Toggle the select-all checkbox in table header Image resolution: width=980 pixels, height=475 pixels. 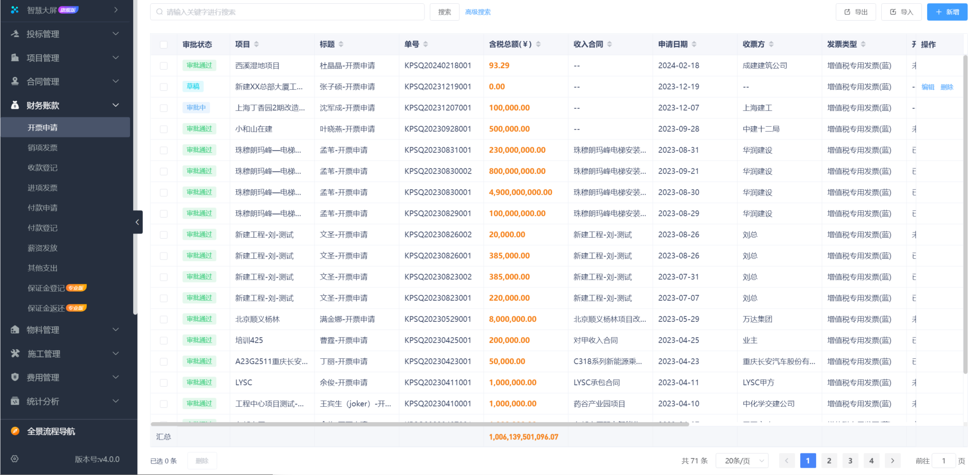click(164, 45)
